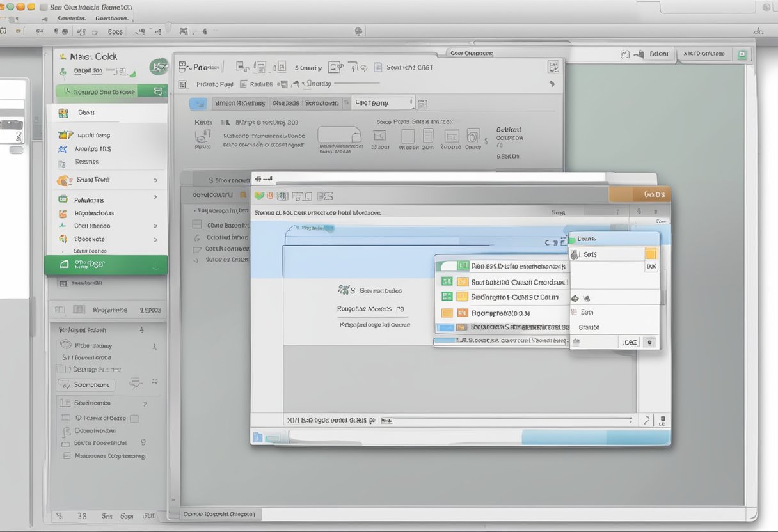Toggle the empty checkbox in the lower sidebar list

[134, 418]
